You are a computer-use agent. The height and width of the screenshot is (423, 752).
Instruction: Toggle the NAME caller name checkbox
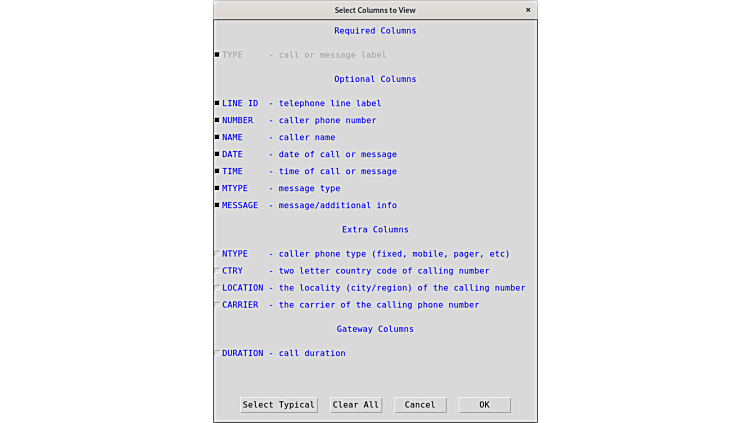pos(217,137)
